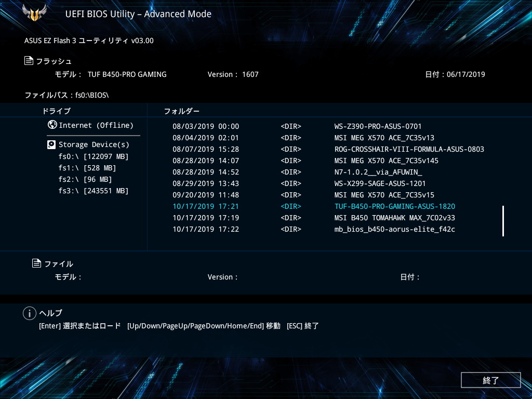Select drive fs2:\ [96 MB]
532x399 pixels.
(85, 179)
